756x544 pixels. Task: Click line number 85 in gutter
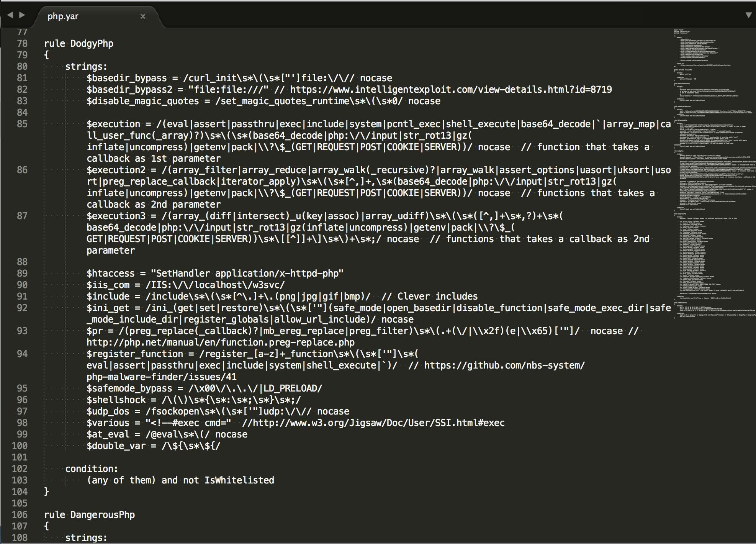click(x=22, y=124)
